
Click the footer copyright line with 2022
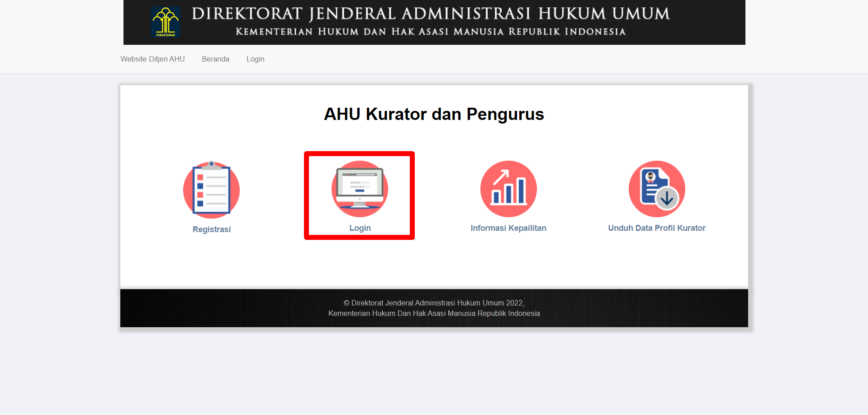pyautogui.click(x=434, y=303)
